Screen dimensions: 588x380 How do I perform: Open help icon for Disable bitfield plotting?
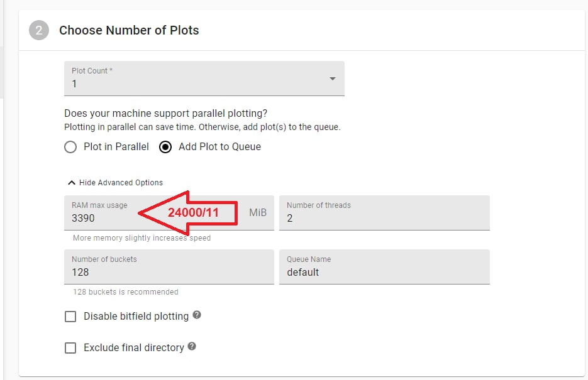(197, 315)
